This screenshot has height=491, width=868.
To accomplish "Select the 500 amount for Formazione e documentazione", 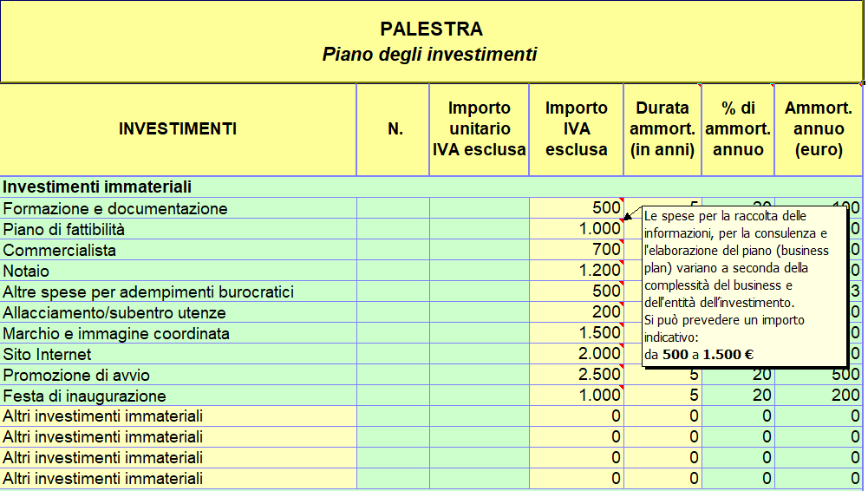I will tap(577, 208).
